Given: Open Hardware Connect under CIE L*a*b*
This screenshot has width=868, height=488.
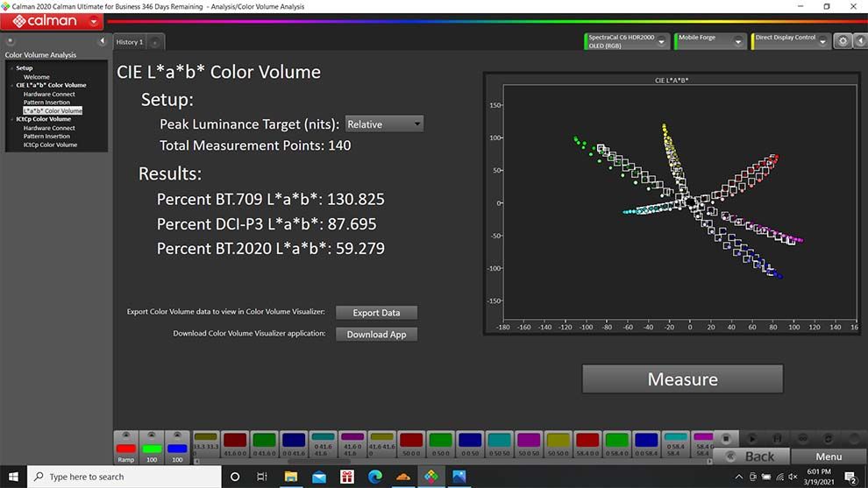Looking at the screenshot, I should tap(49, 94).
